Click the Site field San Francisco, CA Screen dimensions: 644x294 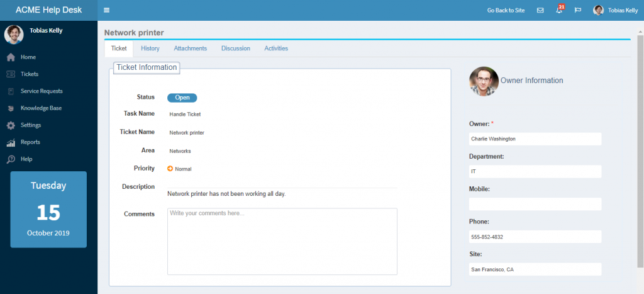tap(535, 269)
